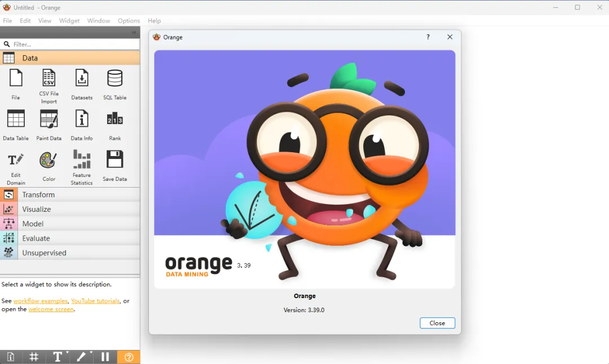
Task: Click the bold Orange name under the splash image
Action: click(304, 296)
